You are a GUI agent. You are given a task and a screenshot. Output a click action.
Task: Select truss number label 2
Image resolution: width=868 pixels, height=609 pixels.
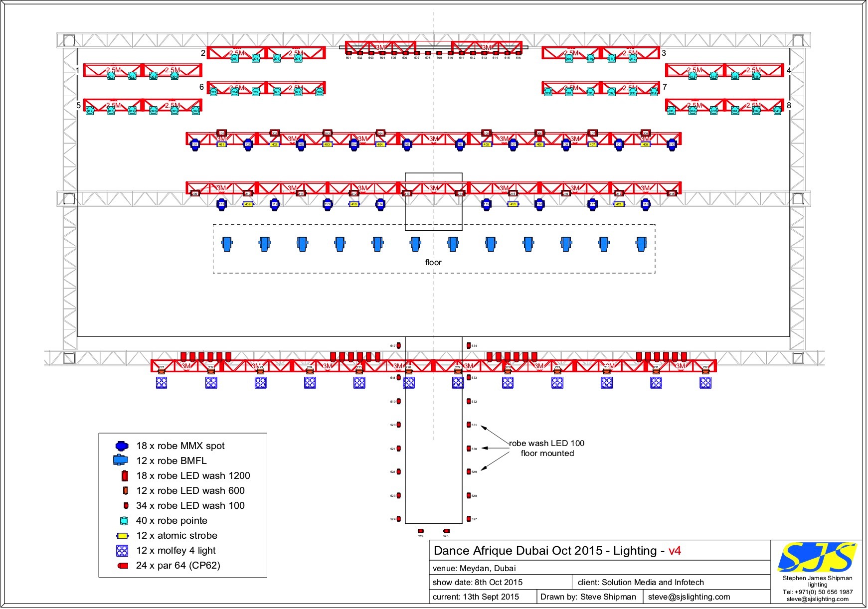point(203,53)
